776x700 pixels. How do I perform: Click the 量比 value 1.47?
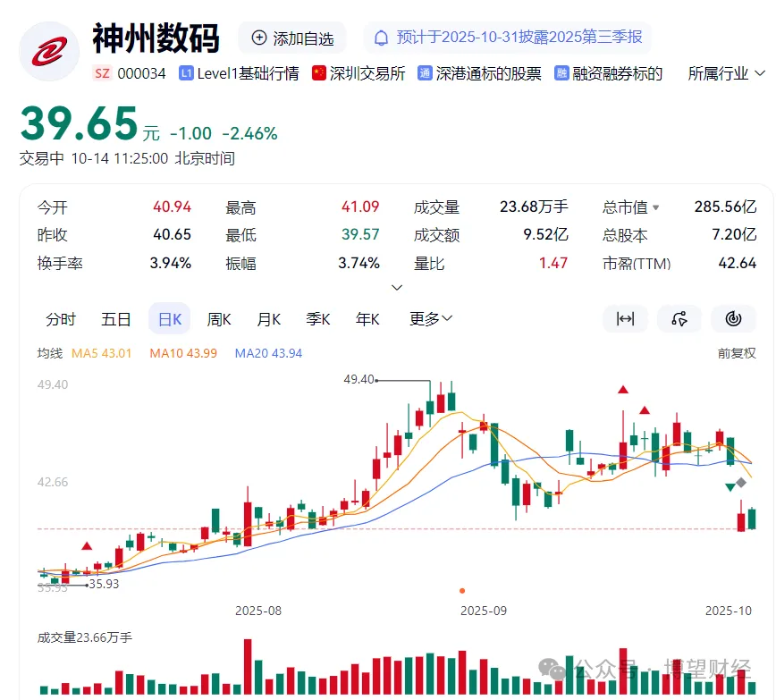pos(552,263)
